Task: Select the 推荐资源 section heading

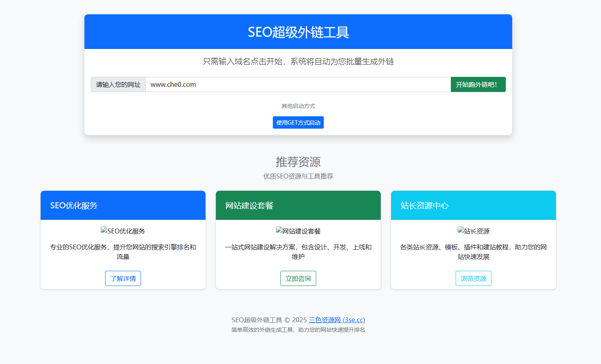Action: [298, 162]
